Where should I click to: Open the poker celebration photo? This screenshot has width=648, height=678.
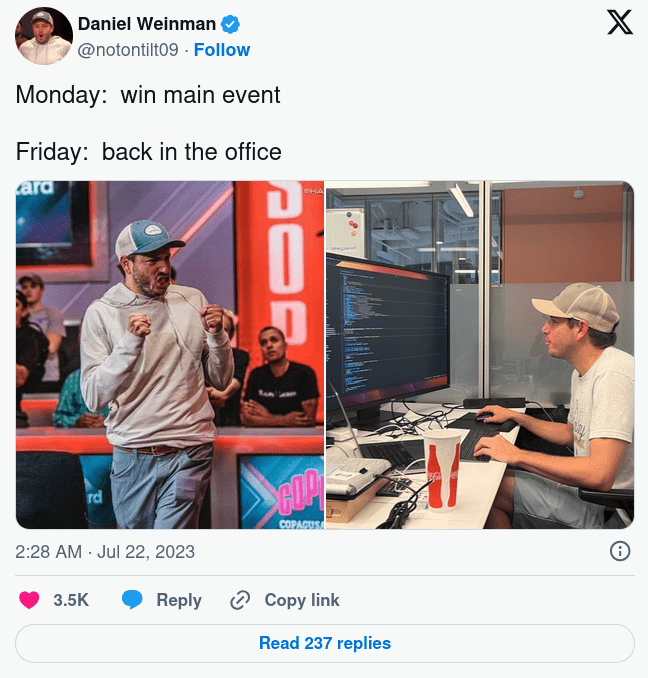(170, 355)
